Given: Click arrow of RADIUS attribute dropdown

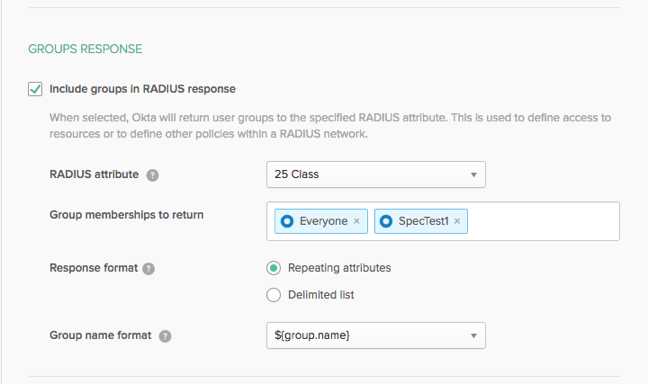Looking at the screenshot, I should 474,175.
